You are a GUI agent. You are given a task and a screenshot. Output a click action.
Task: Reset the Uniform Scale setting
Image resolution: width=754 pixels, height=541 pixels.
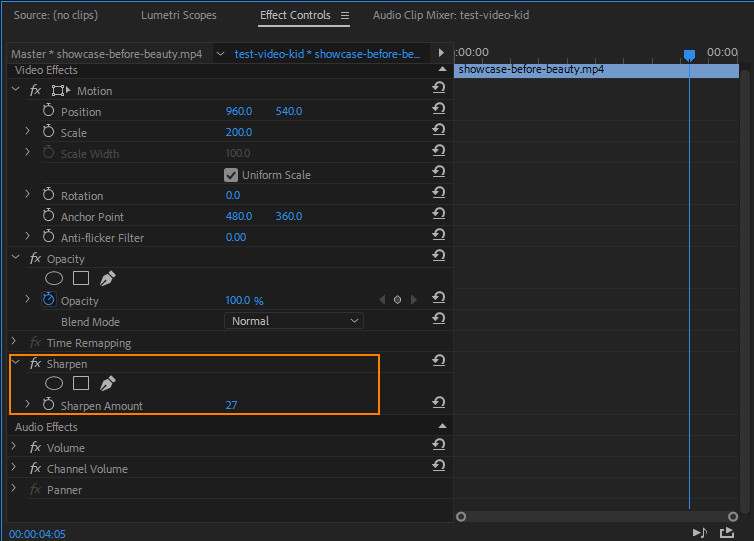439,172
